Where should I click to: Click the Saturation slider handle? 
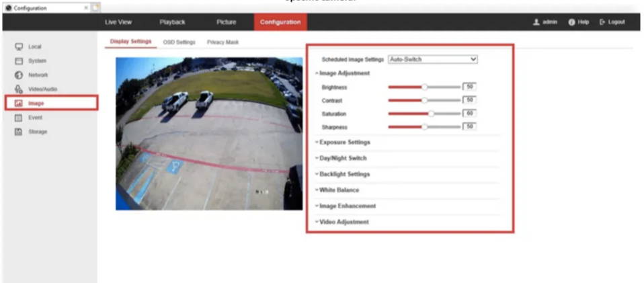coord(432,114)
